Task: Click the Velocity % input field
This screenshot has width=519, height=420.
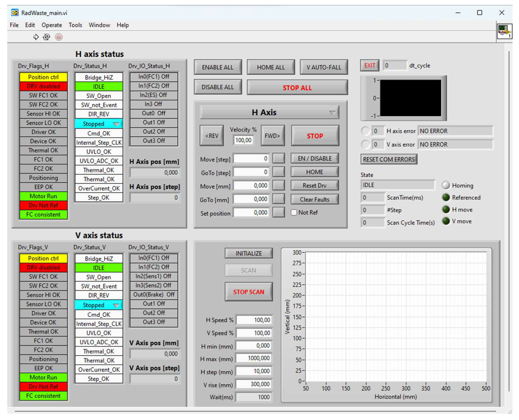Action: click(243, 140)
